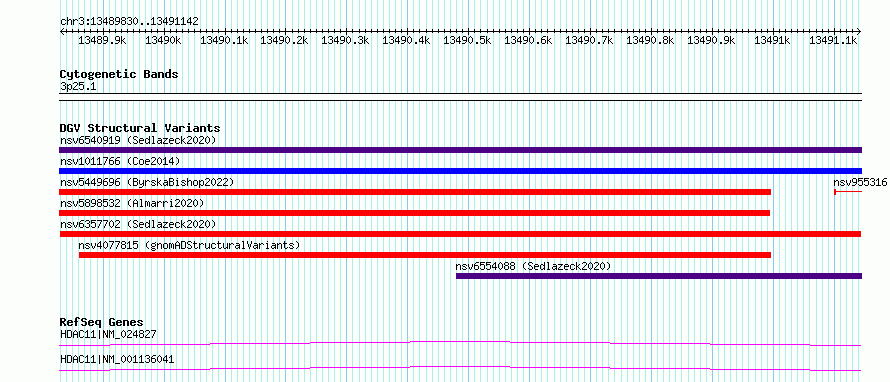This screenshot has width=890, height=382.
Task: Click the ruler's left arrowhead
Action: (62, 32)
